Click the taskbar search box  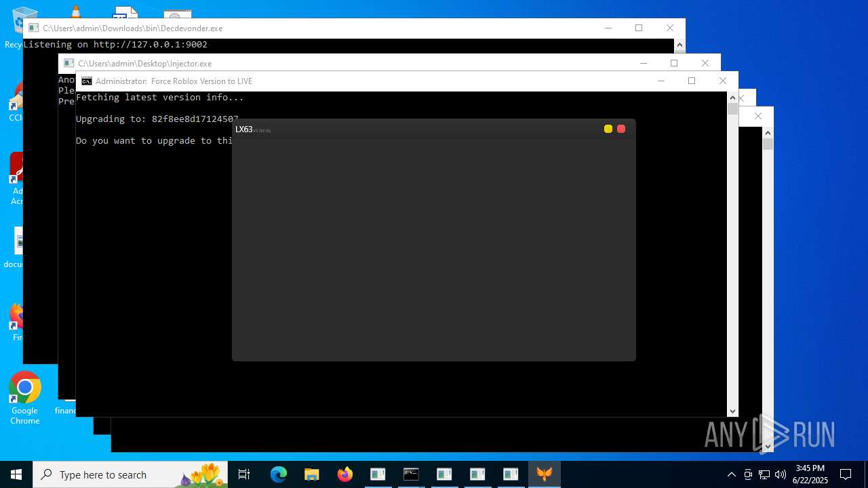point(130,474)
